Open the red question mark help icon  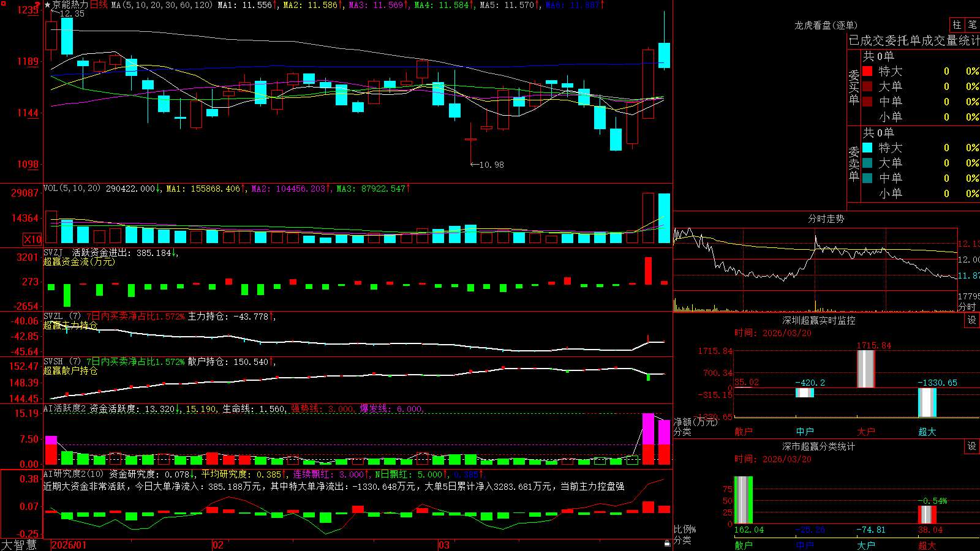(x=38, y=4)
